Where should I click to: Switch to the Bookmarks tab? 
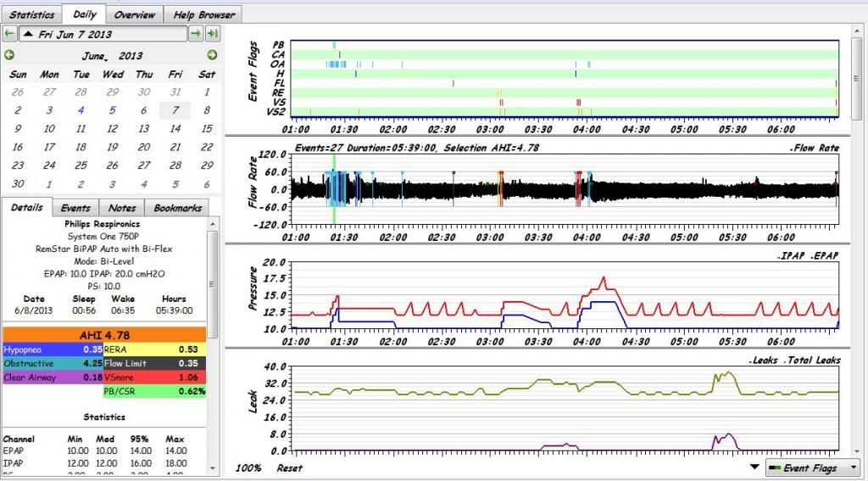click(x=176, y=208)
